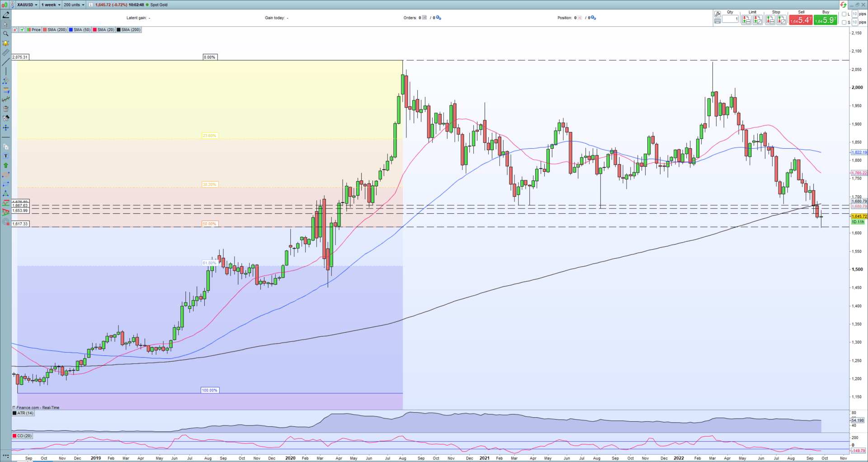Activate the magnifier zoom tool
Screen dimensions: 868x462
[x=5, y=34]
